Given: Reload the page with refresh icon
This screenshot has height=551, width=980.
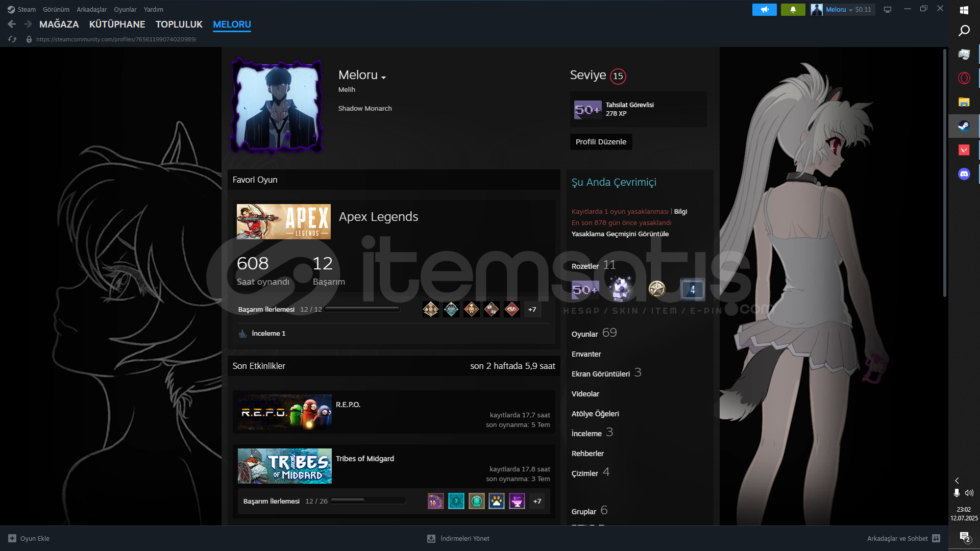Looking at the screenshot, I should click(x=12, y=39).
